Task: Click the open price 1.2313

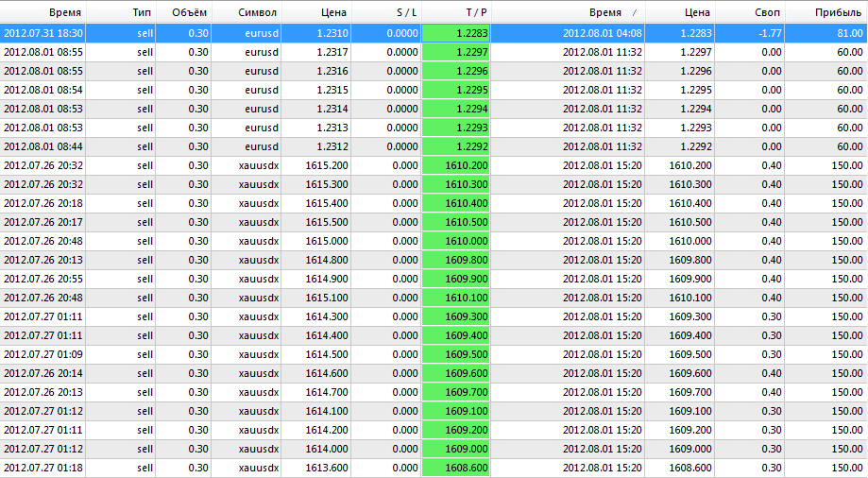Action: (332, 128)
